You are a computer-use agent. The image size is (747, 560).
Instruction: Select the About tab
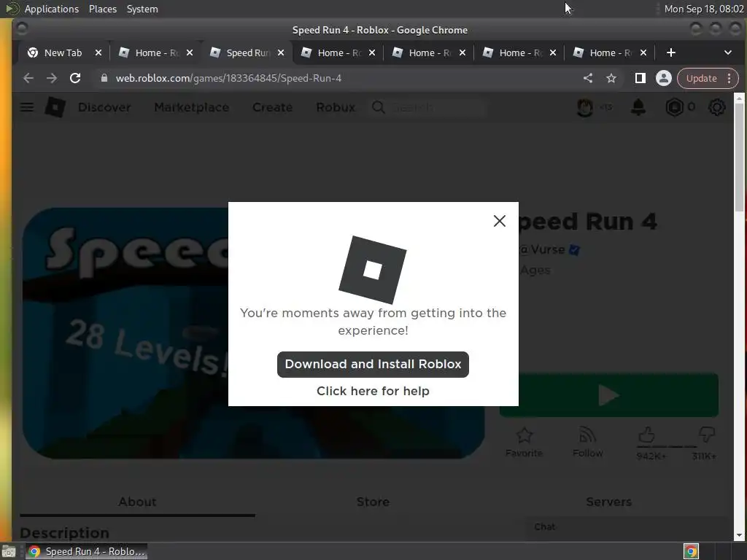[138, 502]
